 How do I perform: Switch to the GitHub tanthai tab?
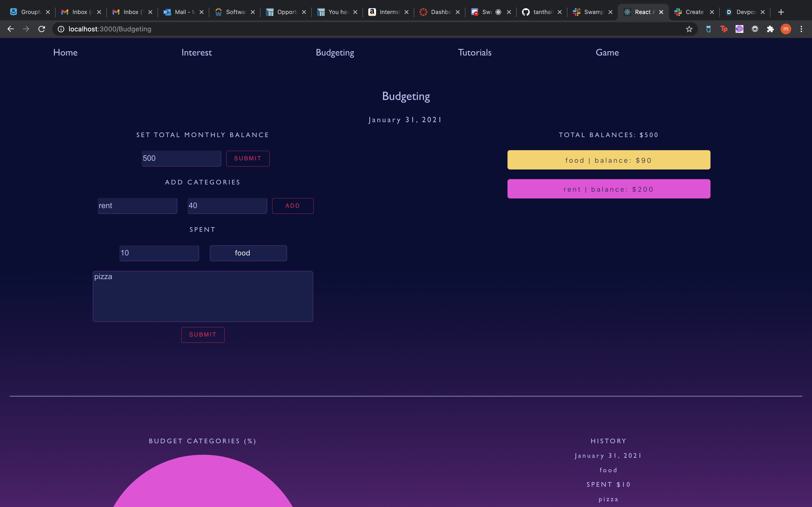tap(541, 12)
